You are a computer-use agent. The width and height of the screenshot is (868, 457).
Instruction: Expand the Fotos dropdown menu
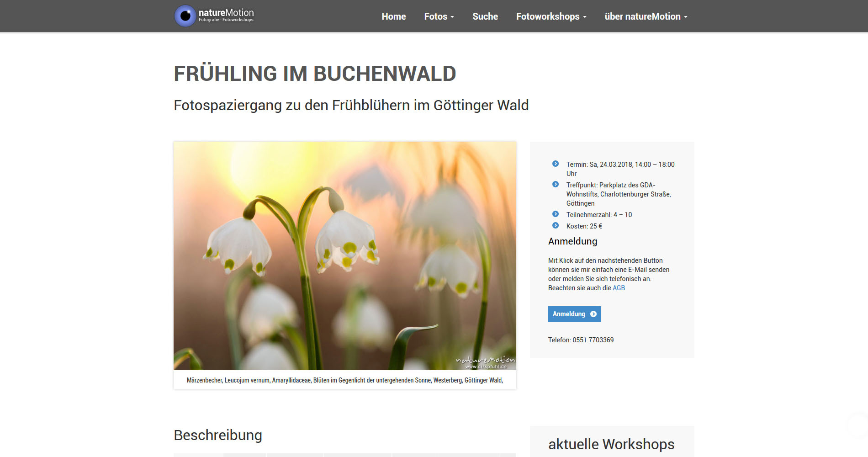[x=439, y=16]
